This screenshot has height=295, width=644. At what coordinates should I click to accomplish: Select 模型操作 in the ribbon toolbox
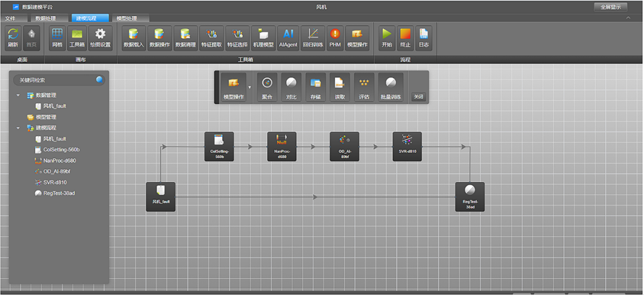[357, 38]
